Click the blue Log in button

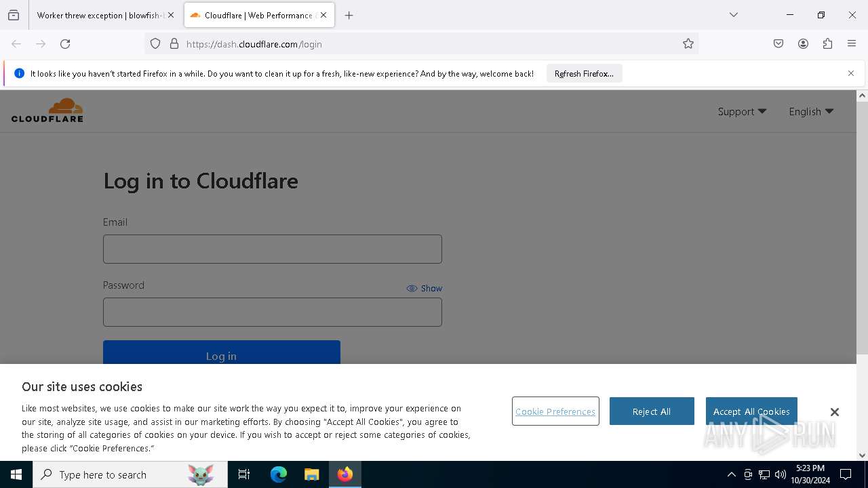coord(222,352)
